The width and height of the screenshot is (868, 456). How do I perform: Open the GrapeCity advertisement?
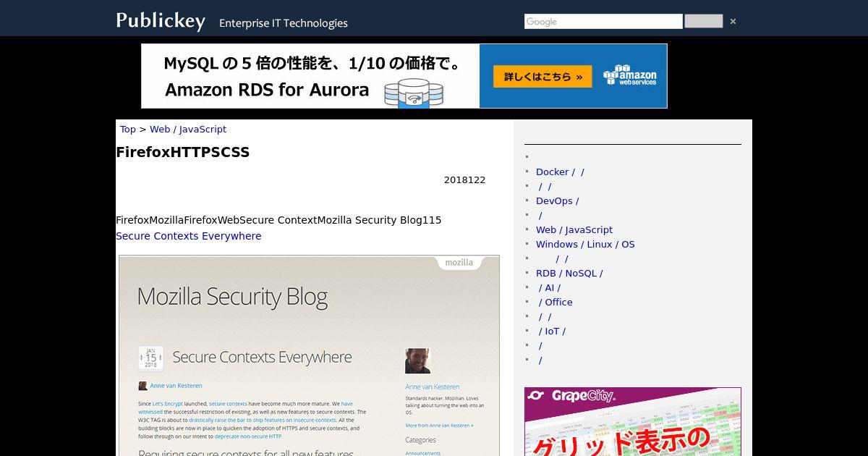coord(633,421)
